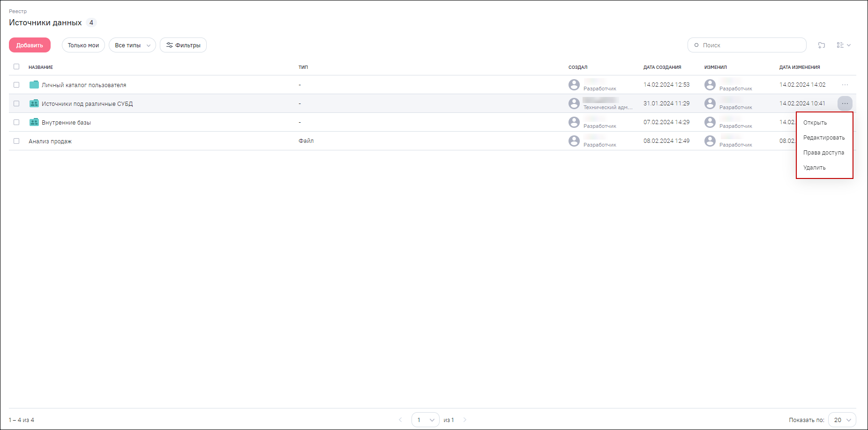The image size is (868, 430).
Task: Open Источники под различные СУБД entry
Action: point(87,104)
